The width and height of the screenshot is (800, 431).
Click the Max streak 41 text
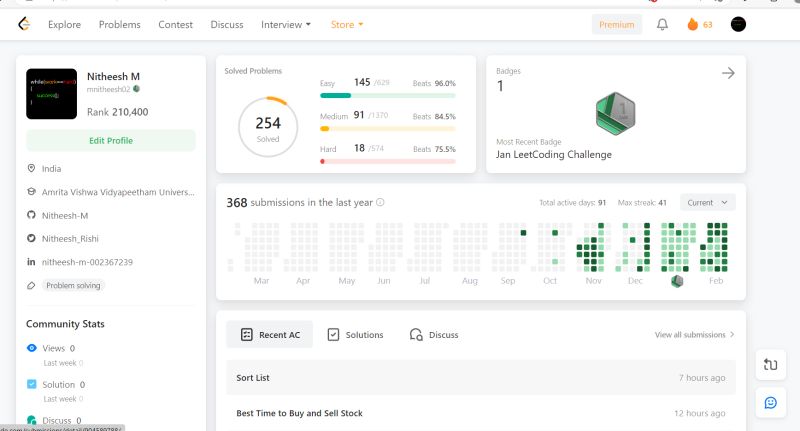click(x=642, y=202)
